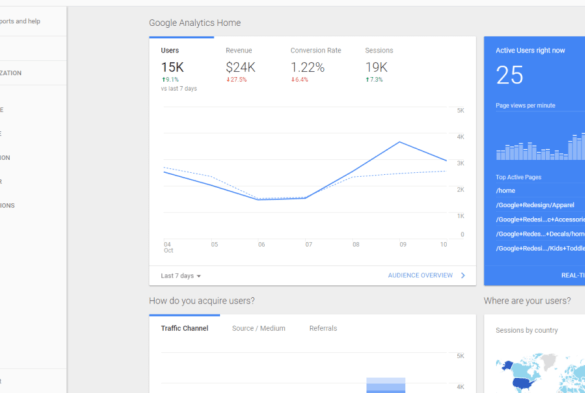Open the Last 7 days dropdown
Viewport: 585px width, 393px height.
[x=181, y=276]
